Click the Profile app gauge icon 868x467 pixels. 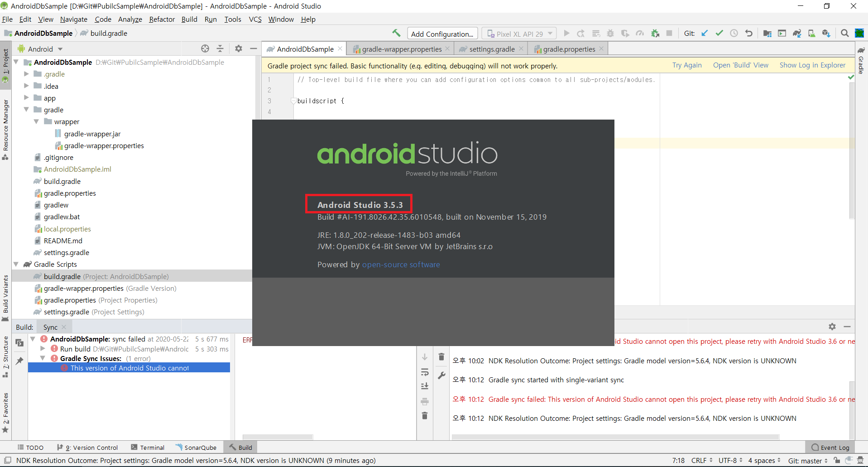tap(640, 34)
